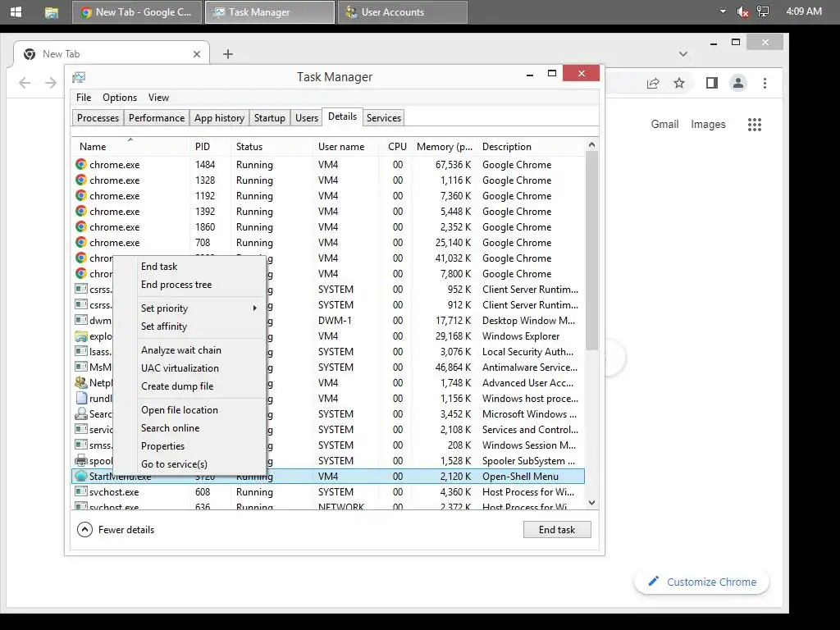
Task: Open File Explorer from the taskbar
Action: (52, 12)
